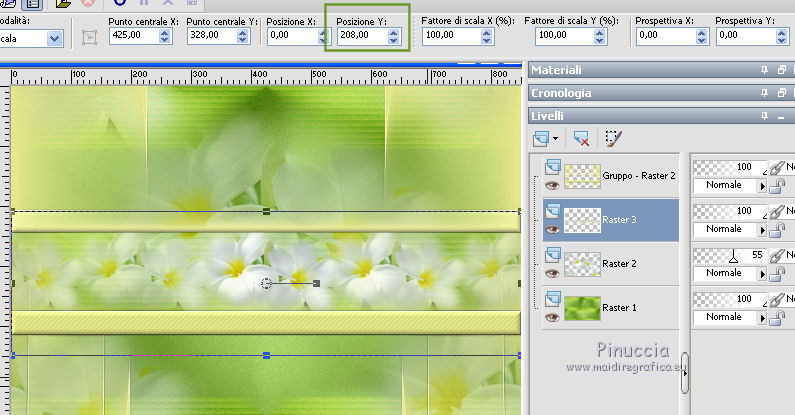The image size is (795, 415).
Task: Pin the Livelli panel
Action: coord(764,116)
